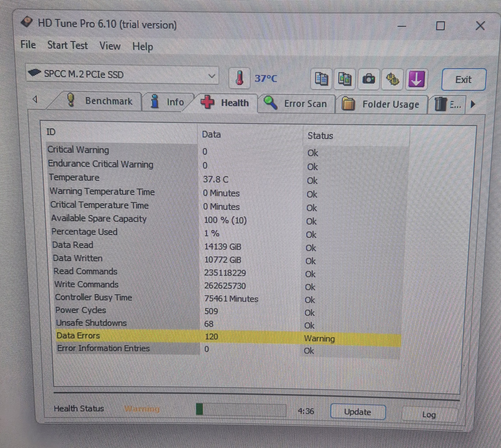Click the purple download arrow icon
Image resolution: width=501 pixels, height=448 pixels.
point(416,79)
